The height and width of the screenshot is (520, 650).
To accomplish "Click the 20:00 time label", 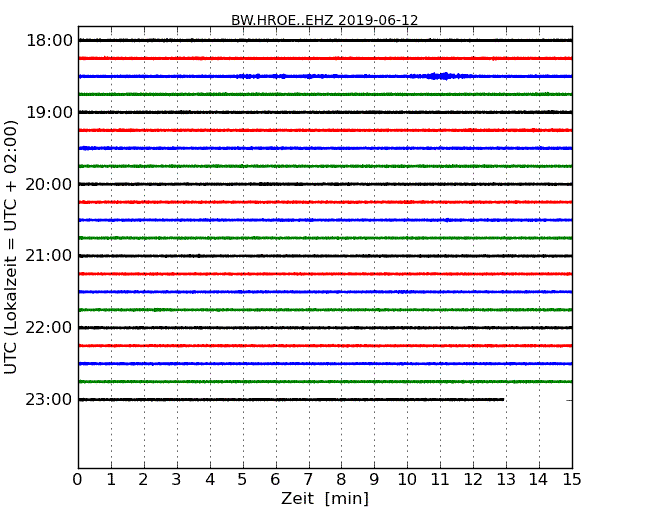I will point(49,184).
